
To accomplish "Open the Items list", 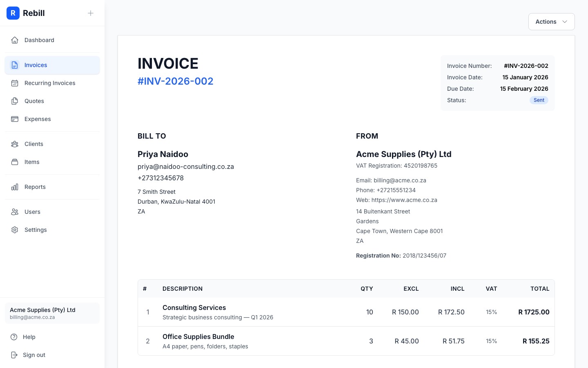I will point(32,162).
